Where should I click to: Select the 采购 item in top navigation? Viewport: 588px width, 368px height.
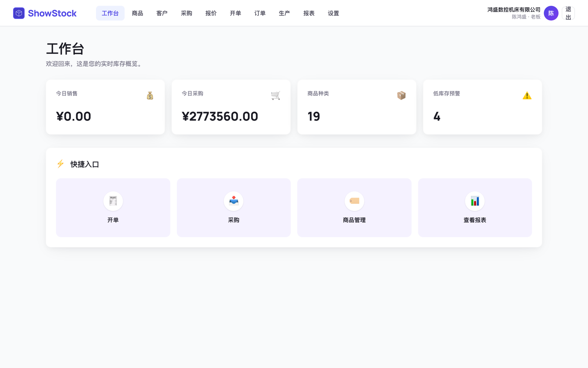pos(186,13)
